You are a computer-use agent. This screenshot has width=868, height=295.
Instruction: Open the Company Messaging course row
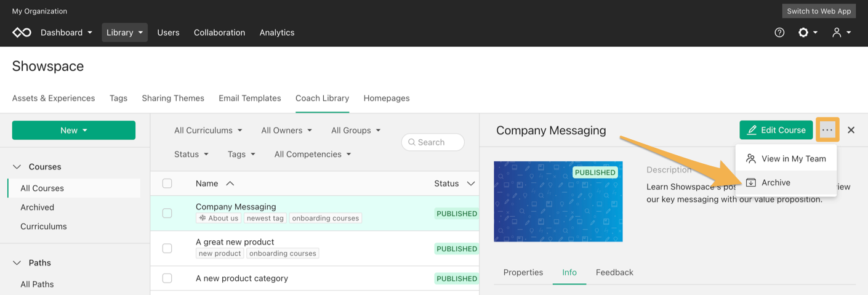click(x=315, y=213)
